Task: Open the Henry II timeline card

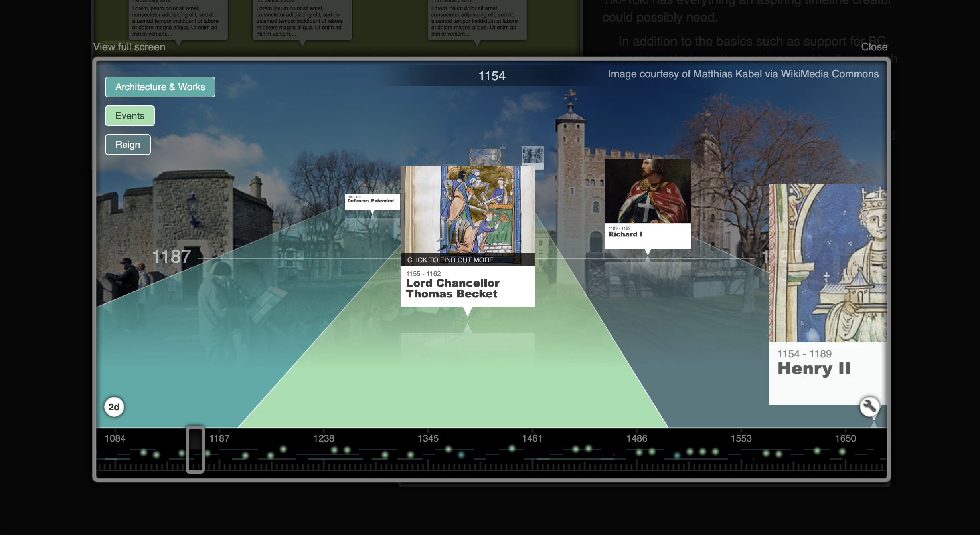Action: 828,295
